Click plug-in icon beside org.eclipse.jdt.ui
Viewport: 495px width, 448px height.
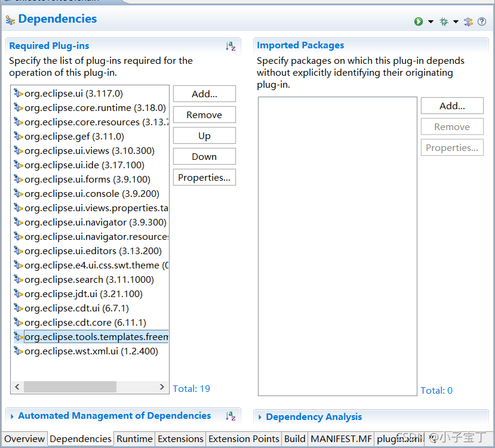tap(19, 293)
